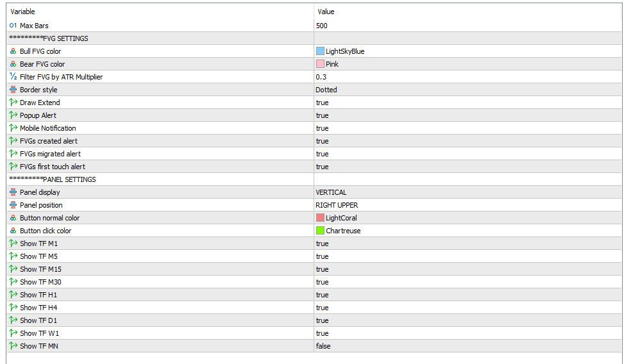Click the fraction icon beside Filter FVG by ATR
Viewport: 624px width, 364px height.
13,77
